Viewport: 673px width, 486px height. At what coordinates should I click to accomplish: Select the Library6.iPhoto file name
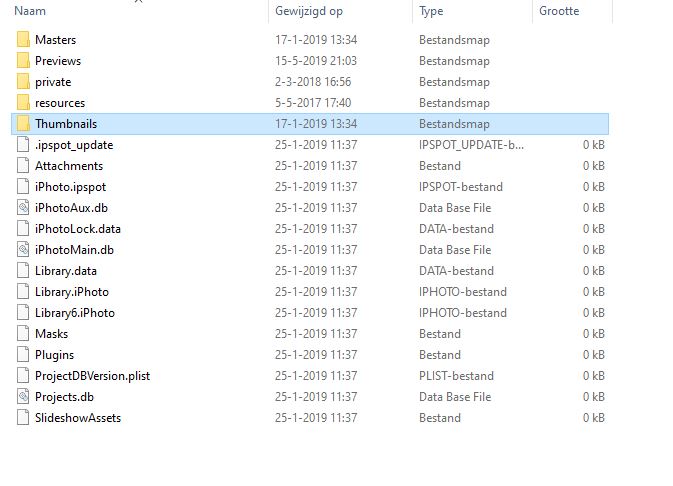pos(75,313)
